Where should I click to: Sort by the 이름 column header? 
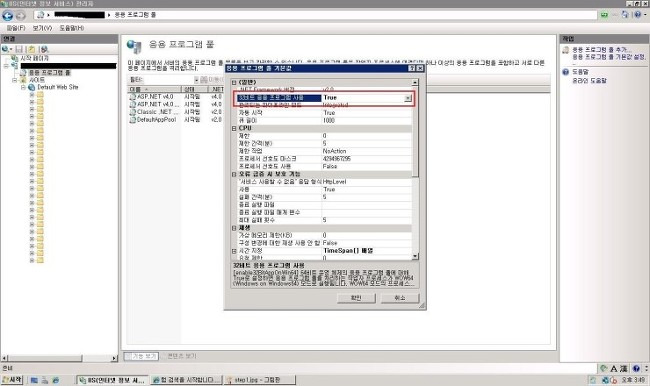[x=154, y=89]
